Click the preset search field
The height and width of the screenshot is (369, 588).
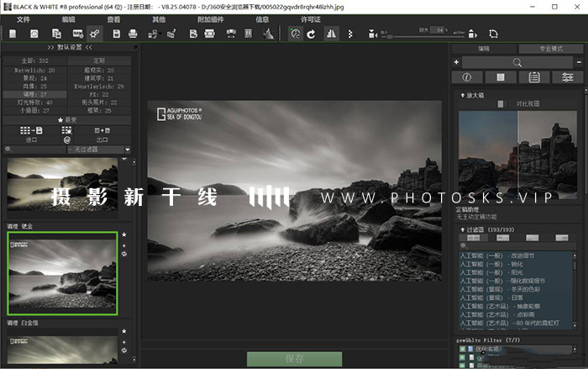pyautogui.click(x=35, y=150)
